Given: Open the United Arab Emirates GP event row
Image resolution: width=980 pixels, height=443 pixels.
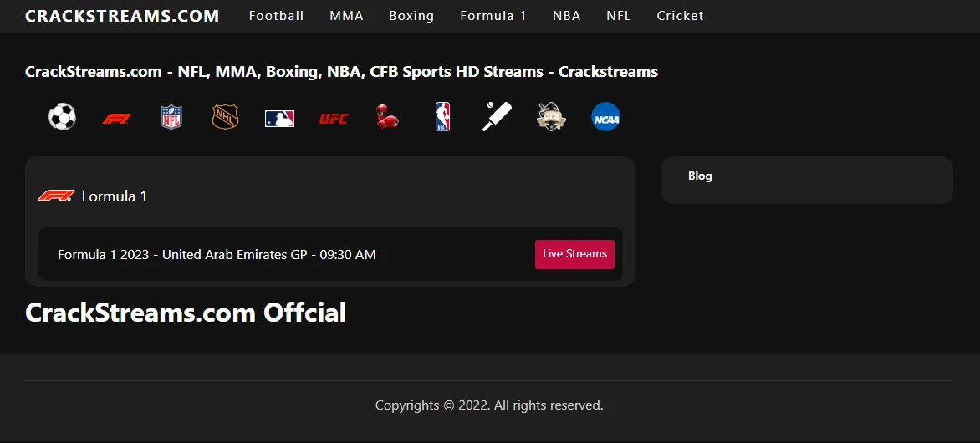Looking at the screenshot, I should click(x=217, y=254).
